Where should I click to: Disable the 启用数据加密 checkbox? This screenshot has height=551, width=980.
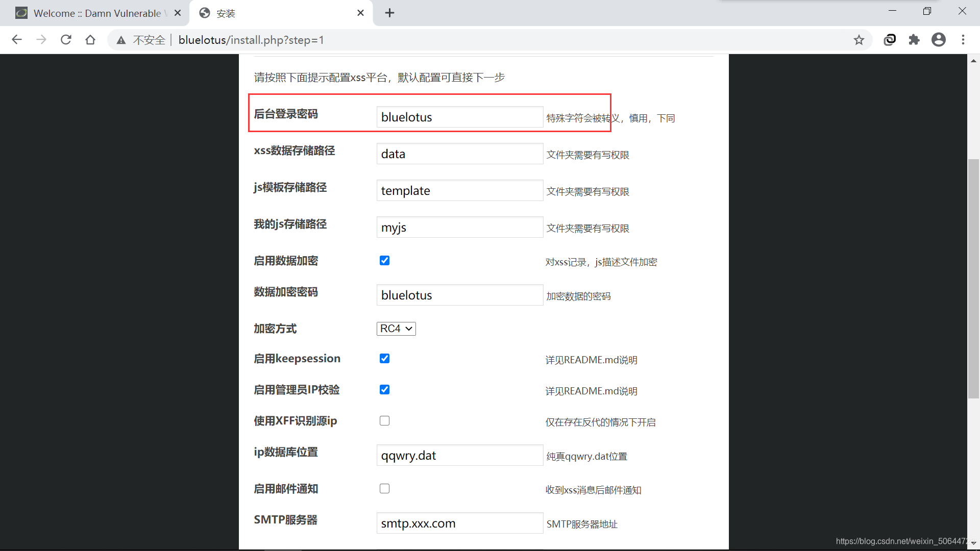click(x=384, y=261)
